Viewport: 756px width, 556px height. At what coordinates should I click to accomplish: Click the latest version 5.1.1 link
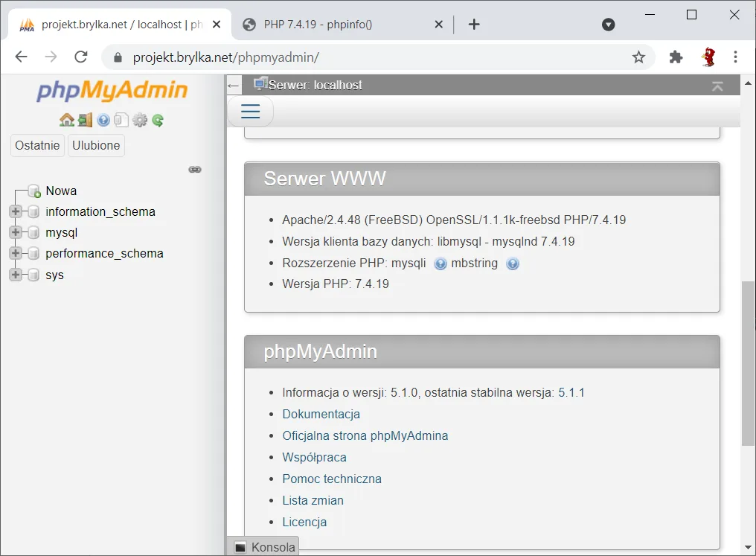571,393
